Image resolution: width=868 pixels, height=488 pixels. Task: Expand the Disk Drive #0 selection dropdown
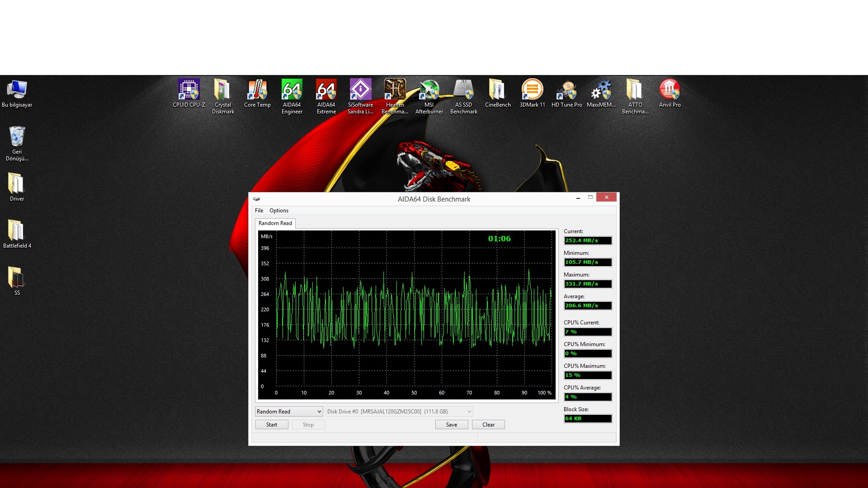(399, 412)
